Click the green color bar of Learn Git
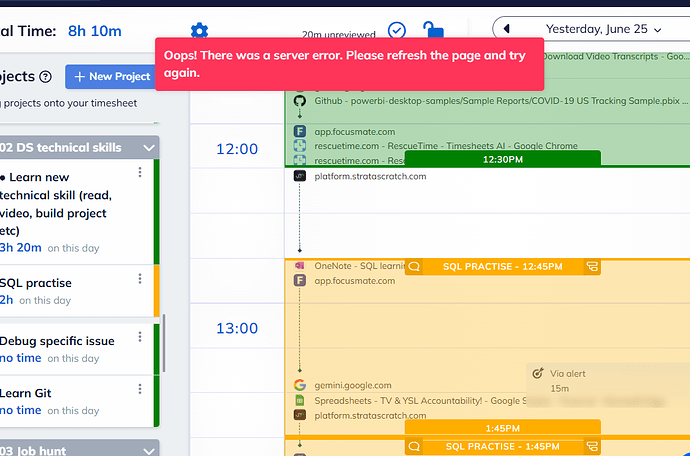This screenshot has height=456, width=690. pos(156,401)
